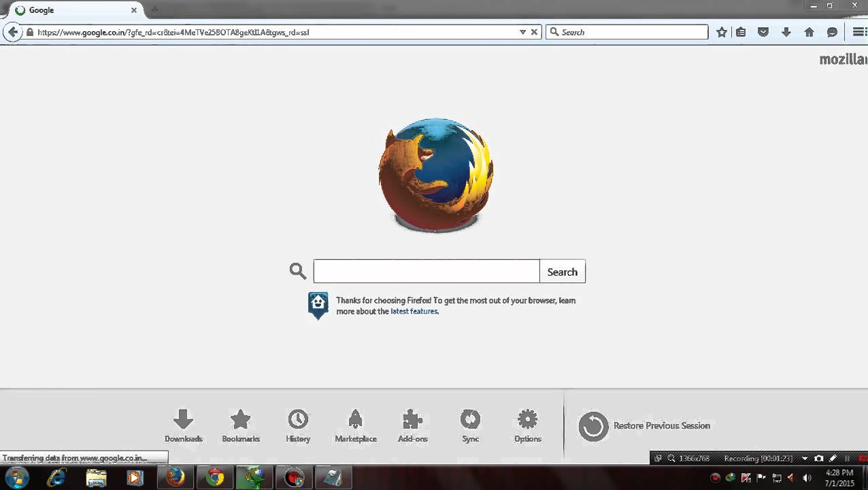868x490 pixels.
Task: Open the recorder options dropdown arrow
Action: (x=804, y=459)
